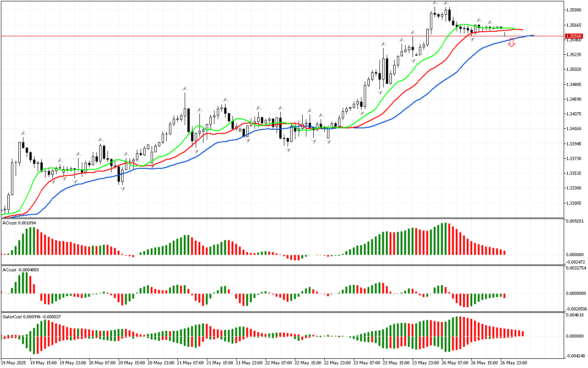This screenshot has width=588, height=368.
Task: Click the GatorCust indicator label
Action: tap(31, 316)
